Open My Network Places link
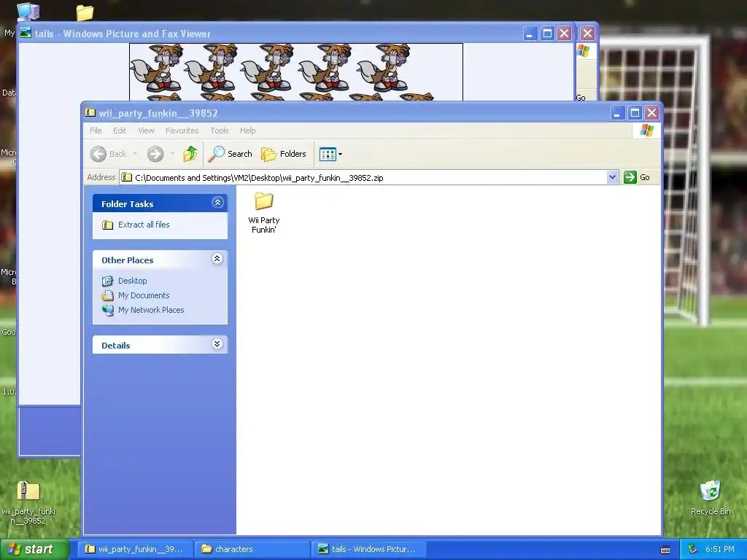This screenshot has width=747, height=560. click(x=151, y=310)
